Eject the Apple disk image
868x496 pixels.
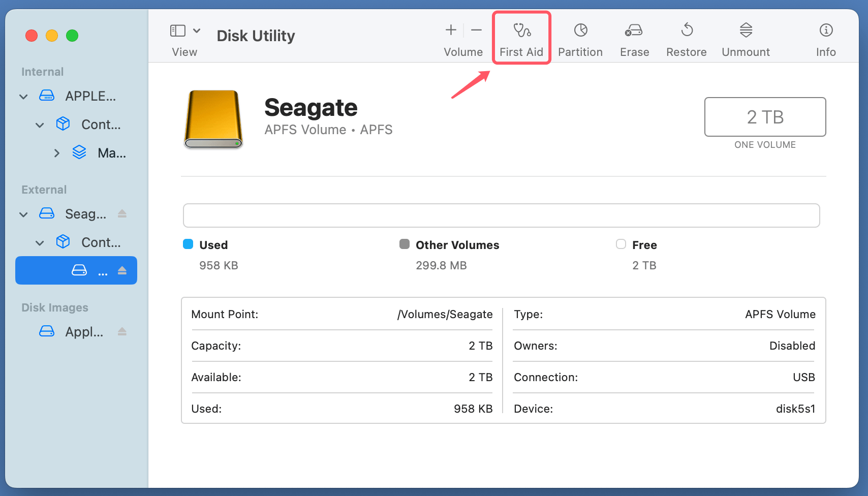point(122,331)
